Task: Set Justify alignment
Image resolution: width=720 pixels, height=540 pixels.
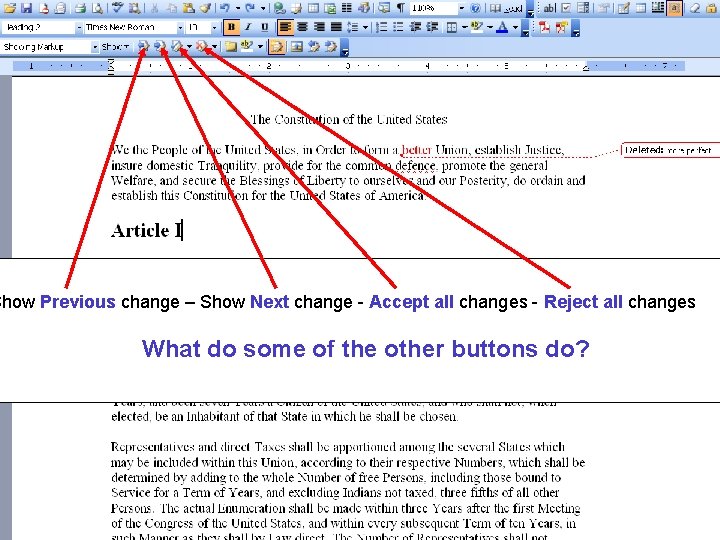Action: (336, 27)
